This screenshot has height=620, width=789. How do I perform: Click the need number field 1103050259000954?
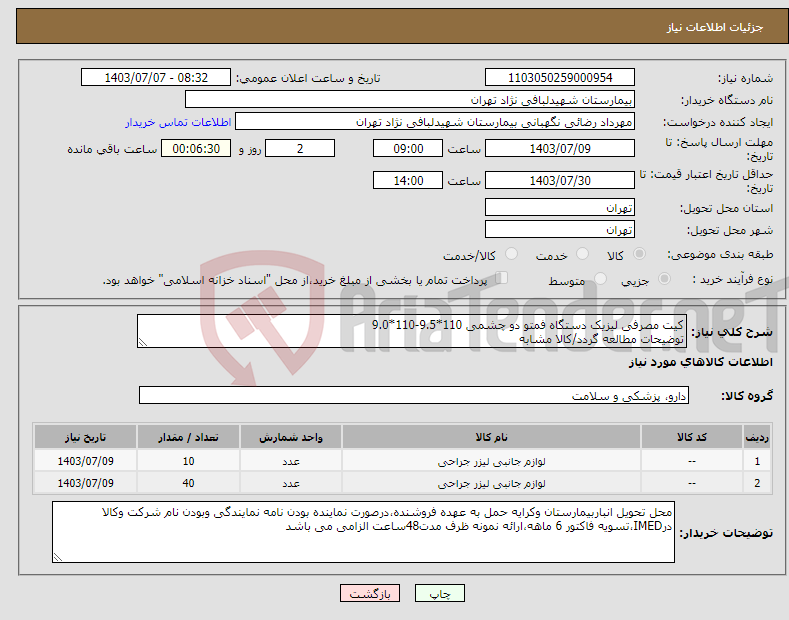560,78
